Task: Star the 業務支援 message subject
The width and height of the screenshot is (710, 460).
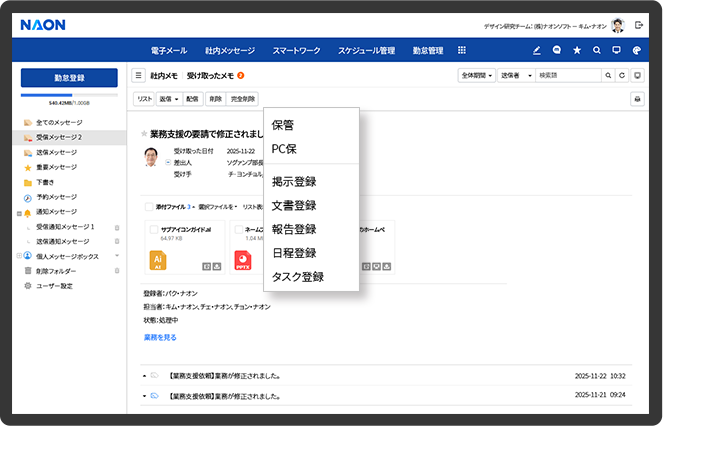Action: click(144, 133)
